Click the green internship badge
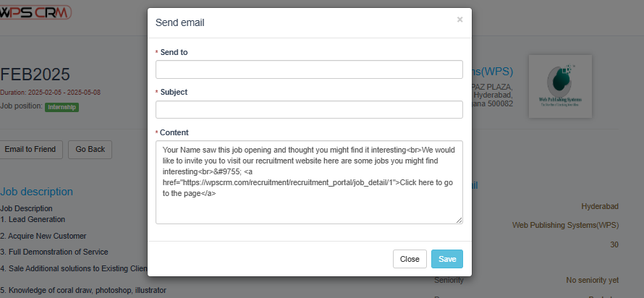The image size is (644, 298). pyautogui.click(x=62, y=107)
